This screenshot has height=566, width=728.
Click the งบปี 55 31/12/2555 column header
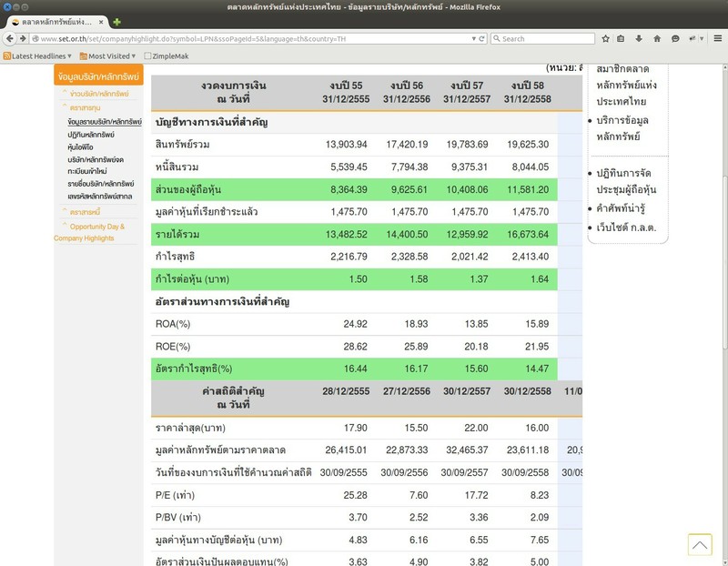click(x=346, y=92)
